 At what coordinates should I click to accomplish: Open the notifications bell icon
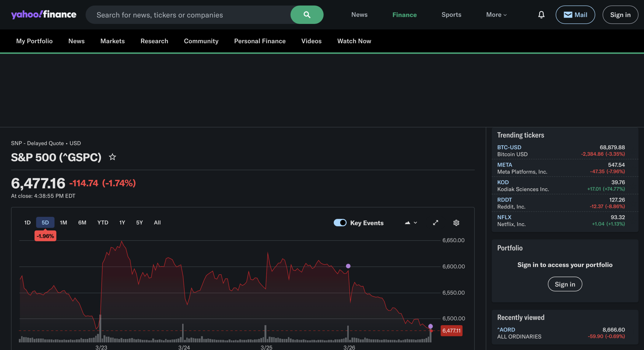pyautogui.click(x=541, y=15)
